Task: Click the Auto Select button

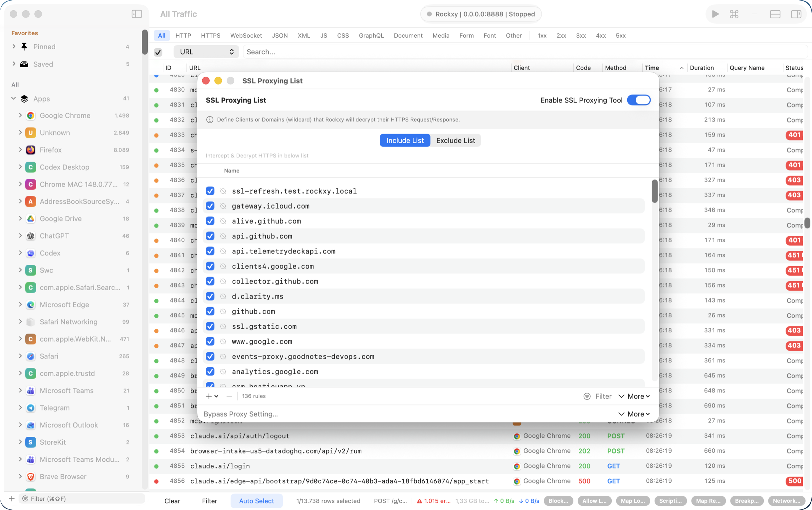Action: pyautogui.click(x=256, y=501)
